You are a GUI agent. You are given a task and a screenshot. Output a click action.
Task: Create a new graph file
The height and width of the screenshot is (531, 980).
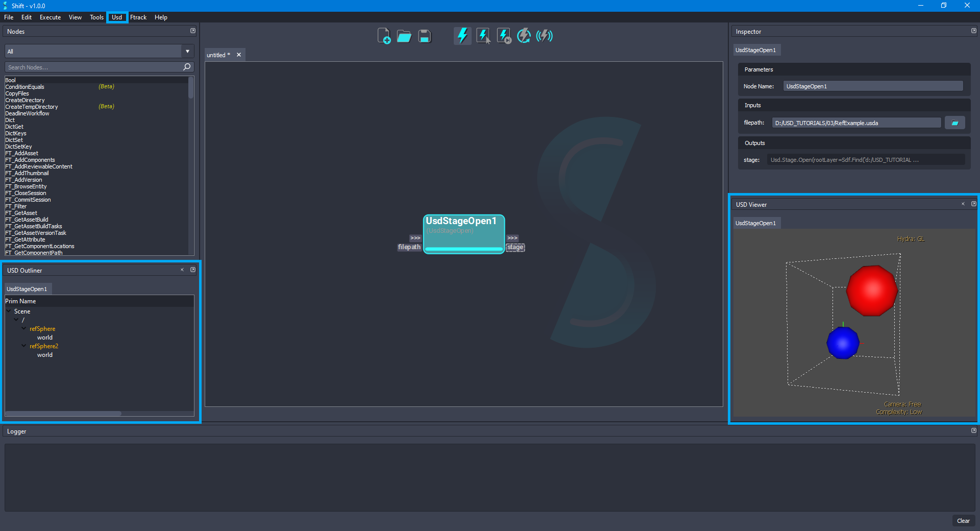click(384, 36)
